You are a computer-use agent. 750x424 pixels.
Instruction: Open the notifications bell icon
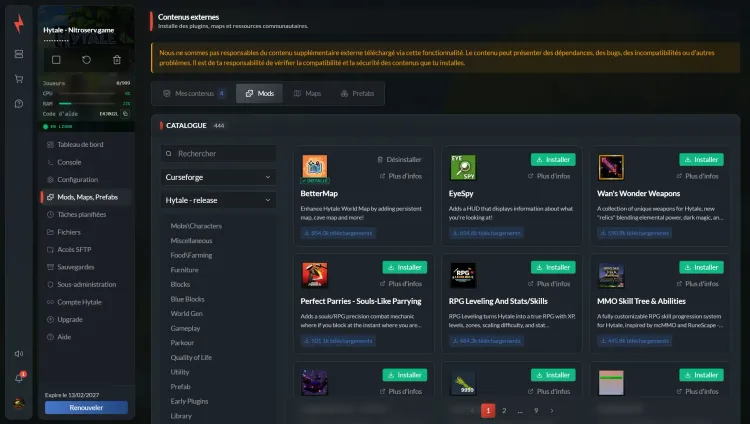click(x=19, y=378)
